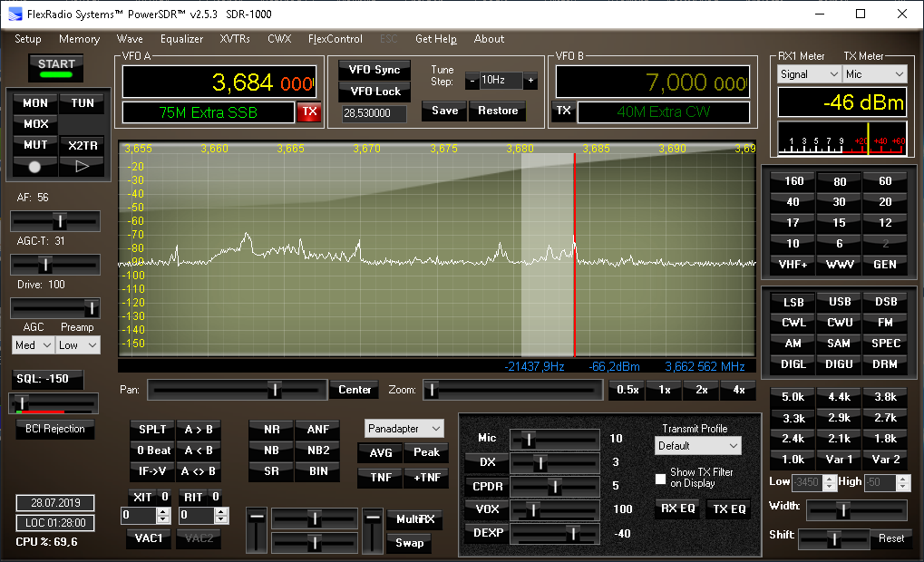The width and height of the screenshot is (924, 562).
Task: Click the MultiRX button
Action: click(x=415, y=519)
